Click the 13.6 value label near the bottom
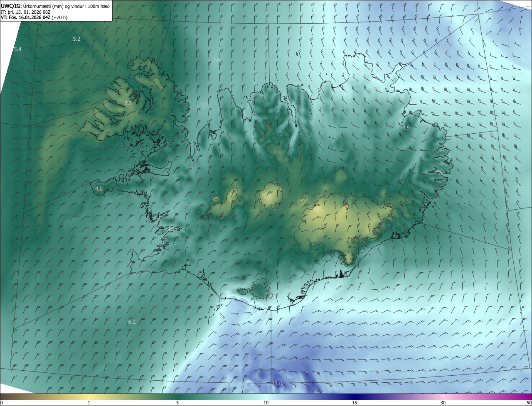The width and height of the screenshot is (532, 406). 277,383
